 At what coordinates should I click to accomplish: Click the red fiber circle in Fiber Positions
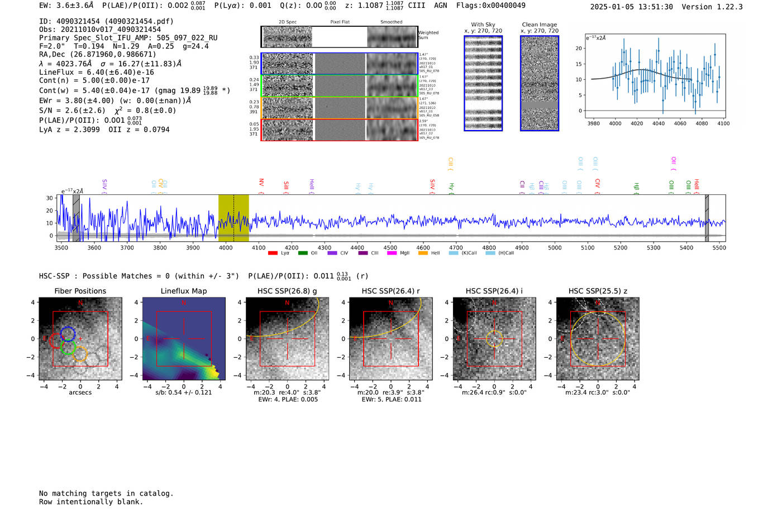click(x=56, y=341)
